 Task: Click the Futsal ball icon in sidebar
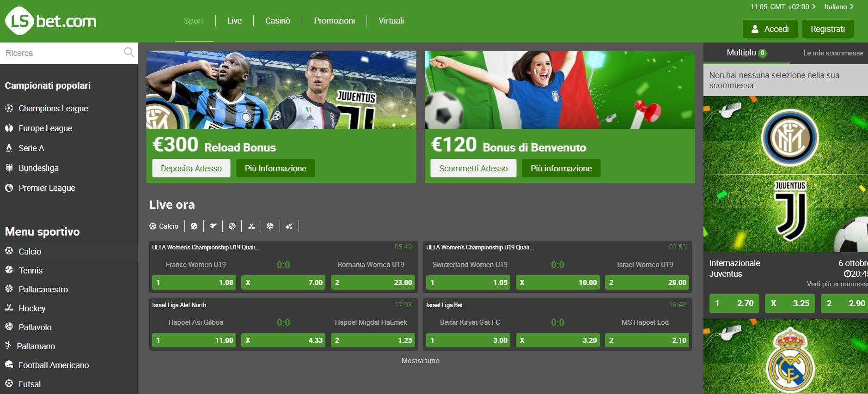click(9, 384)
